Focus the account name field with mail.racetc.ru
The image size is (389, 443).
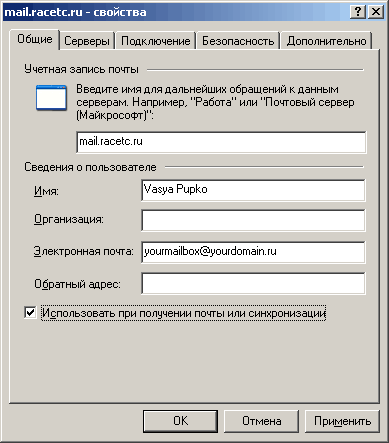click(x=221, y=142)
